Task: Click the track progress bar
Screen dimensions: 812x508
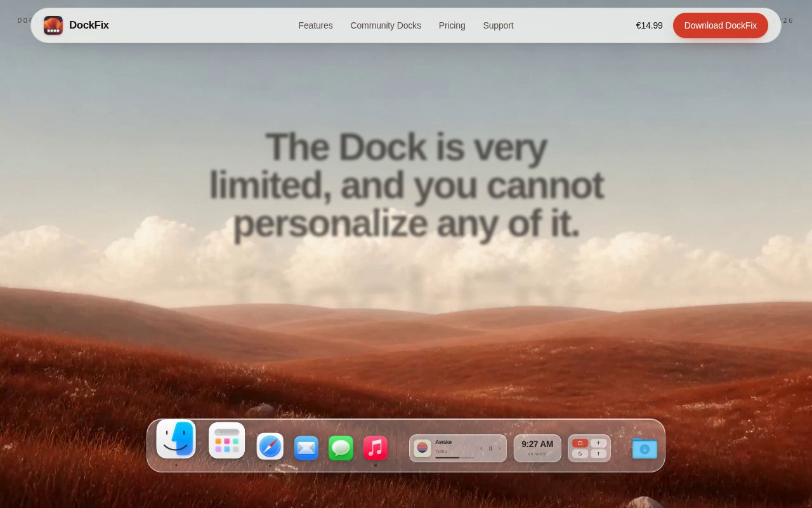Action: 454,457
